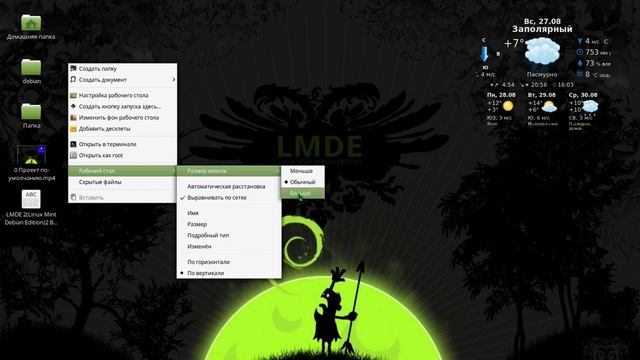
Task: Toggle Скрытые файлы option
Action: 122,182
